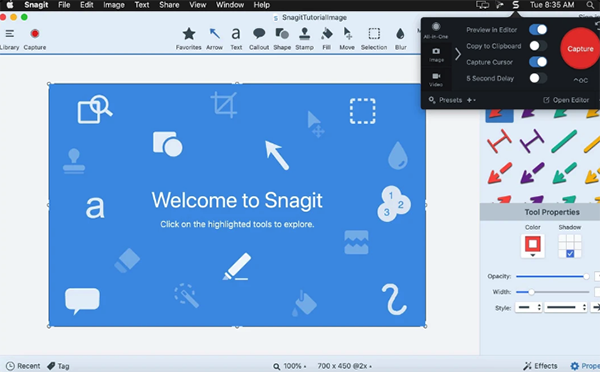600x372 pixels.
Task: Open Spotlight search in menu bar
Action: [x=590, y=5]
